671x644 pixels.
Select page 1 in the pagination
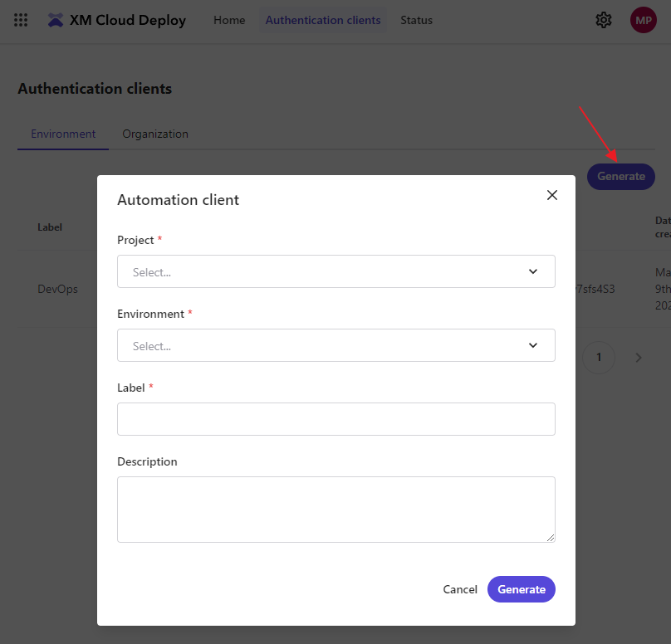(x=598, y=357)
